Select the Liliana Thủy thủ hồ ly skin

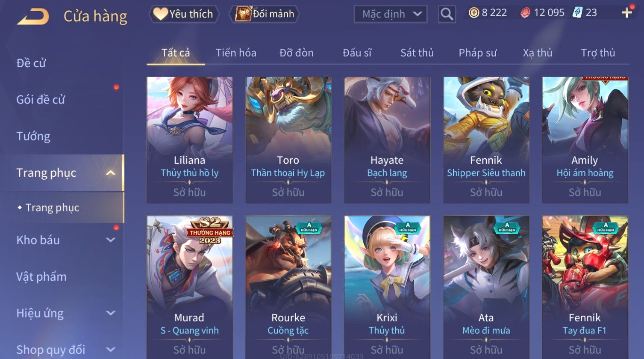(190, 140)
